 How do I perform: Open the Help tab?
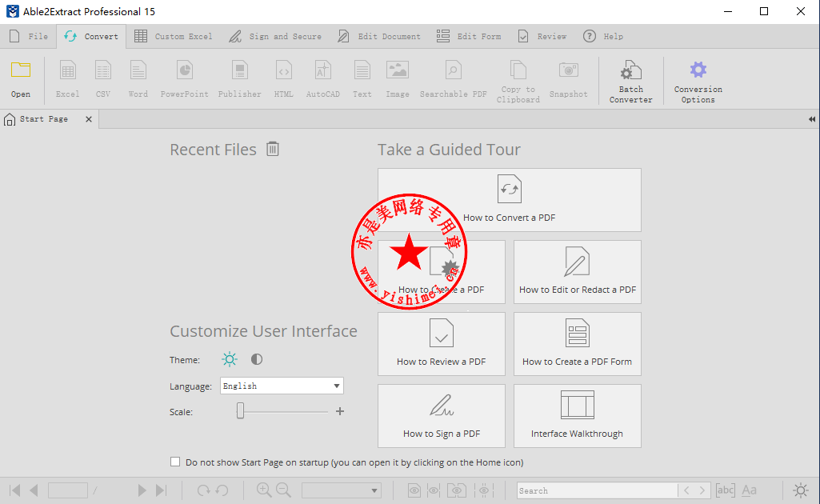(x=603, y=36)
